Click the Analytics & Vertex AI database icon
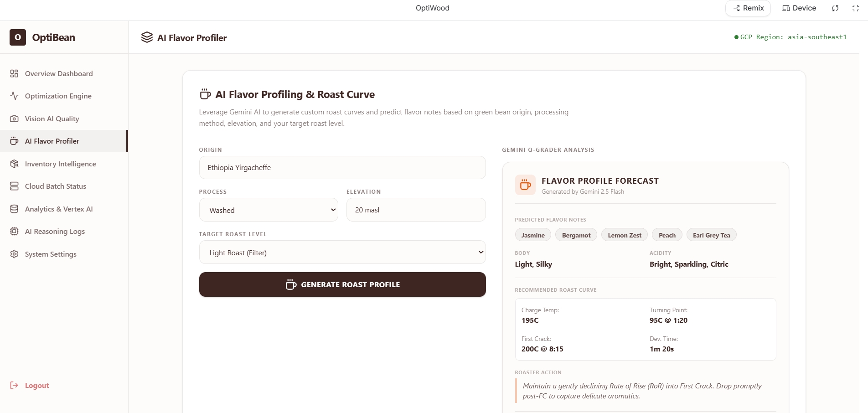Viewport: 868px width, 413px height. coord(14,209)
